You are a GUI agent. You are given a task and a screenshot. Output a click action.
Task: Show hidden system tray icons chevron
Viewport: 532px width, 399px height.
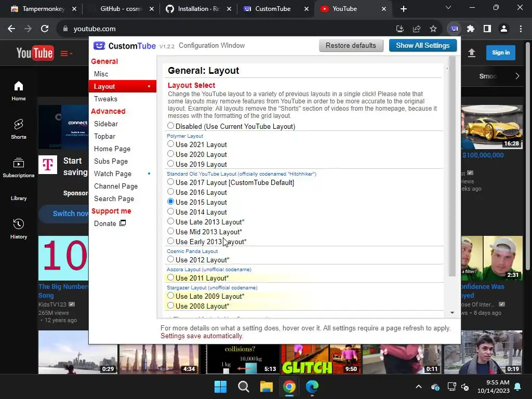click(419, 387)
